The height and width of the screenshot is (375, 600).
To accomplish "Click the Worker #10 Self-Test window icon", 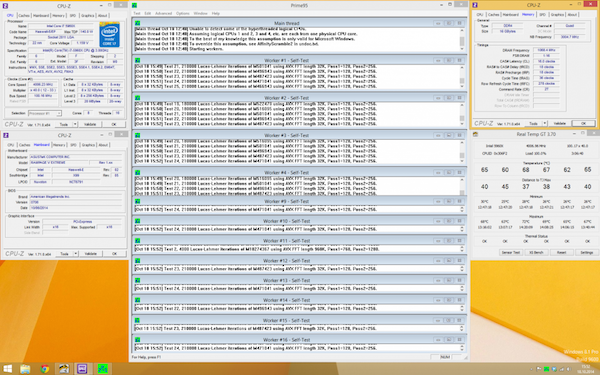I will [137, 221].
